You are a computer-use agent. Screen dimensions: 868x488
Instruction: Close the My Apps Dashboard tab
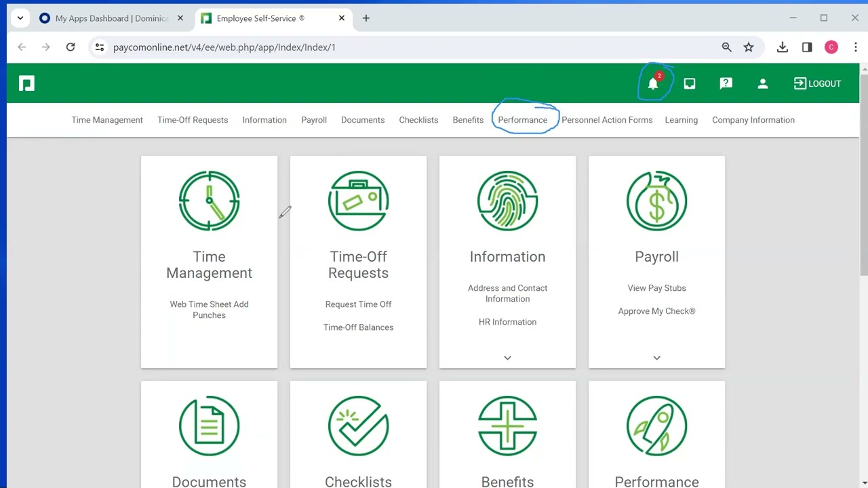click(x=180, y=18)
